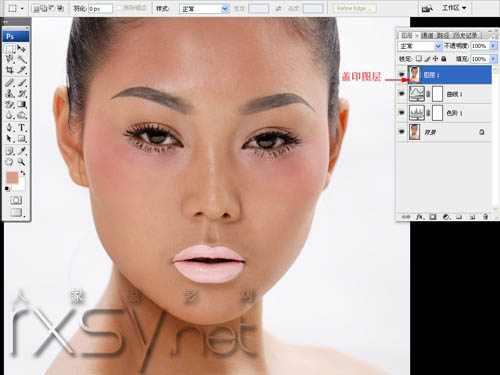Select the Eyedropper tool
This screenshot has width=500, height=375.
(x=22, y=151)
